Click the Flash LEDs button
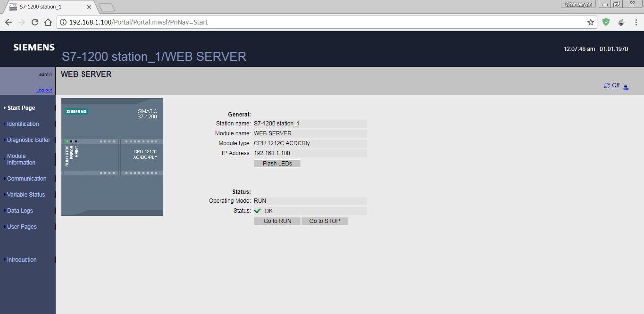This screenshot has width=644, height=314. 277,164
